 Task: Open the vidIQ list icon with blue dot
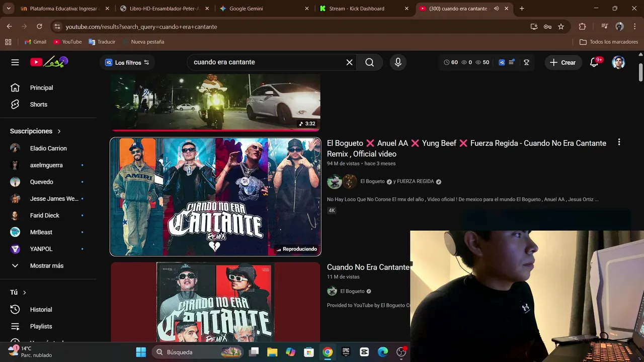[512, 62]
